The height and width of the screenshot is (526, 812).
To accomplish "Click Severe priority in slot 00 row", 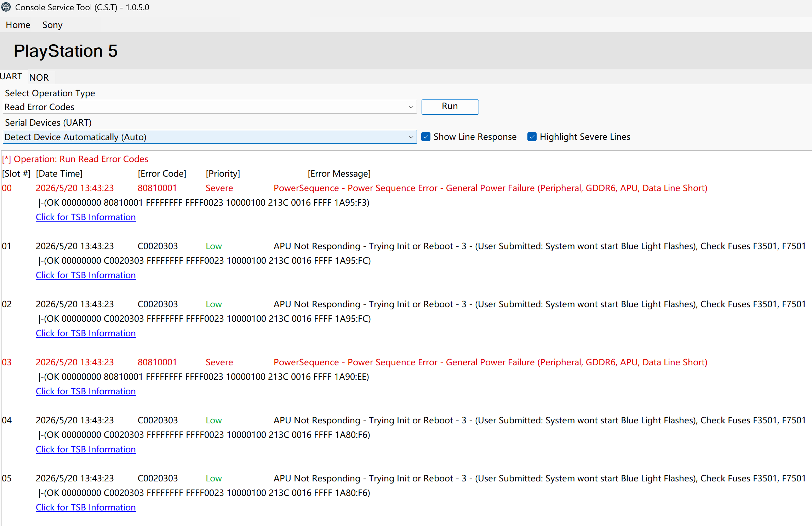I will click(x=219, y=188).
